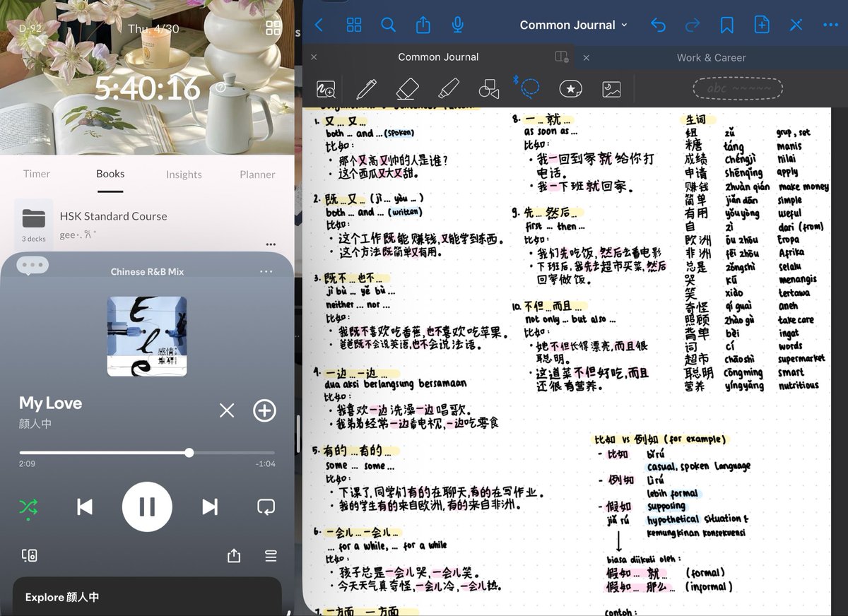The image size is (848, 616).
Task: Switch to the Timer tab
Action: point(37,174)
